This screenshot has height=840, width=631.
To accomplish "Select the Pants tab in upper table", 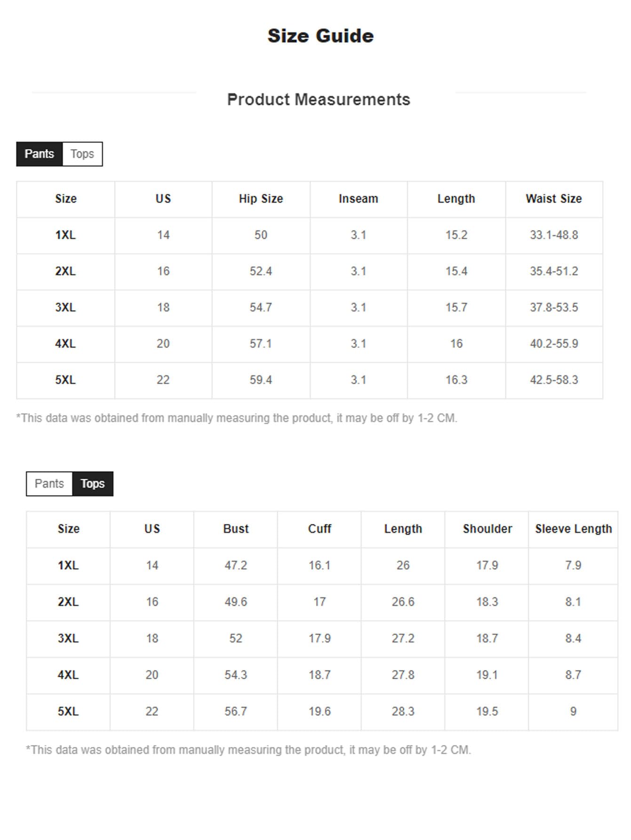I will [40, 154].
